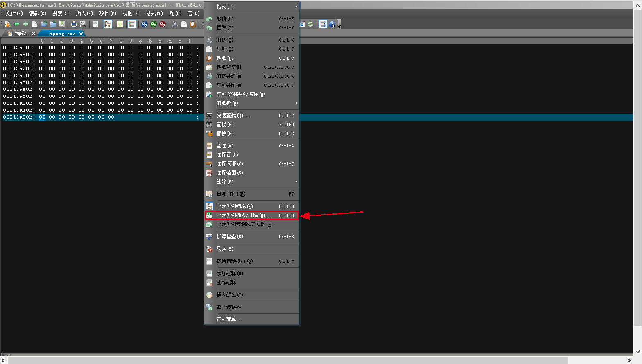Screen dimensions: 642x364
Task: Close the ipmsg.exe tab
Action: pos(81,34)
